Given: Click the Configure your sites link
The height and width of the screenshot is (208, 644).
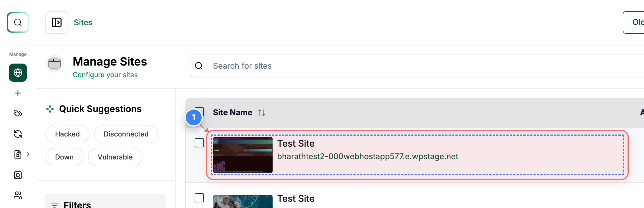Looking at the screenshot, I should pyautogui.click(x=105, y=75).
